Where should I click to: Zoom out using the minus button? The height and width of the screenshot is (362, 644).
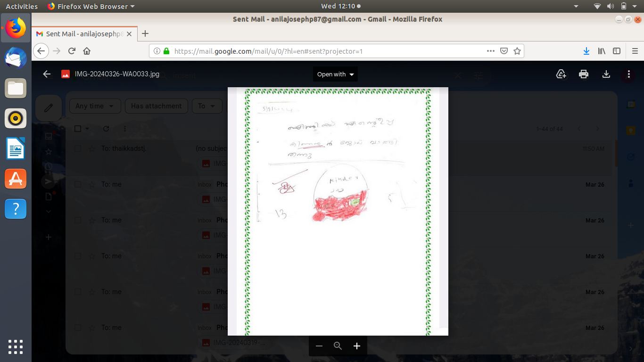pyautogui.click(x=319, y=346)
